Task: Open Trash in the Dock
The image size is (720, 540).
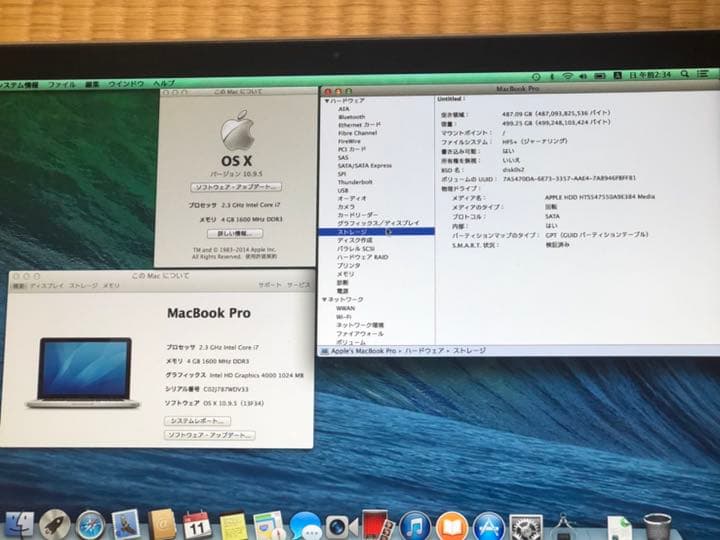Action: pos(657,527)
